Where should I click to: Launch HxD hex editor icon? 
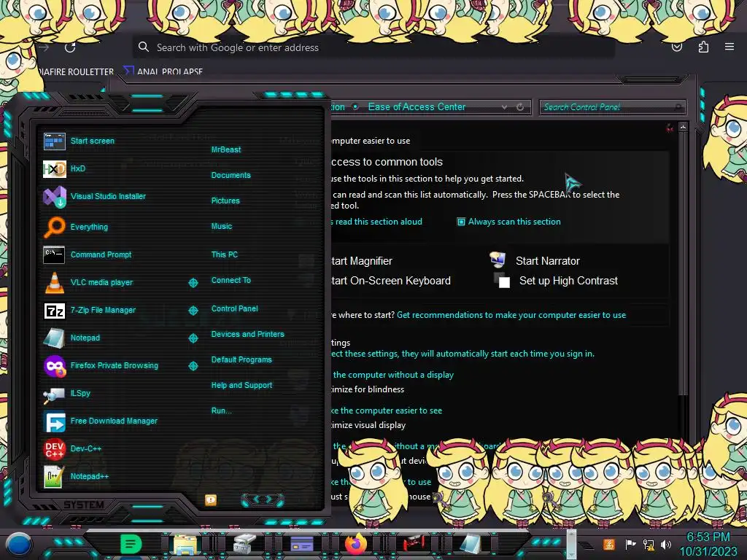[x=54, y=168]
